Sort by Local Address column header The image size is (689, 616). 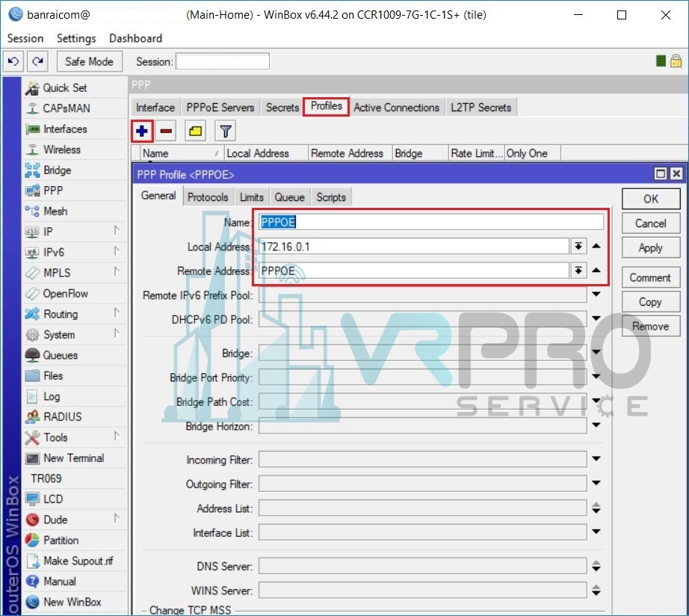(266, 153)
